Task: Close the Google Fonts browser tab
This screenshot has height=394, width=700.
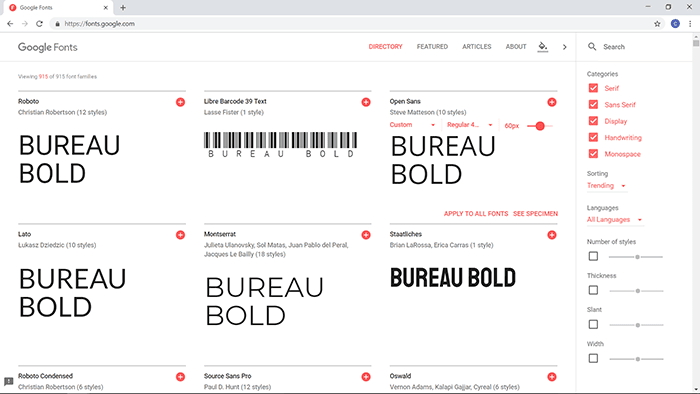Action: click(x=106, y=8)
